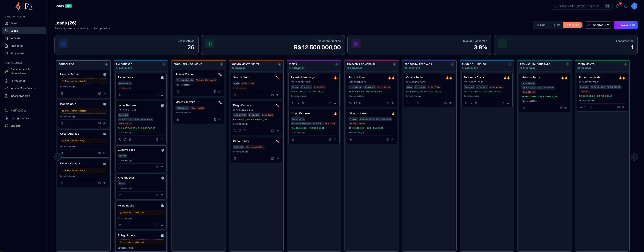Switch to Lista view
Viewport: 644px width, 252px height.
pyautogui.click(x=555, y=25)
